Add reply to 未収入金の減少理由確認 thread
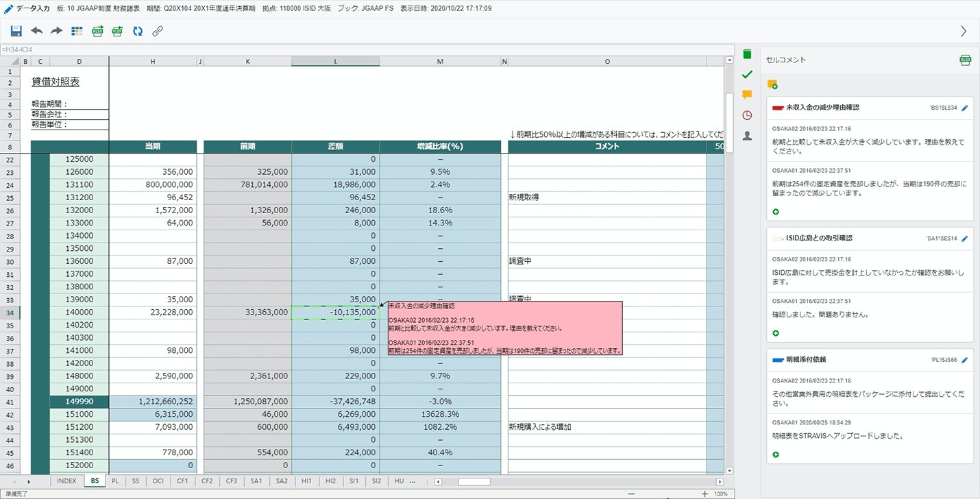The image size is (980, 499). [x=776, y=212]
